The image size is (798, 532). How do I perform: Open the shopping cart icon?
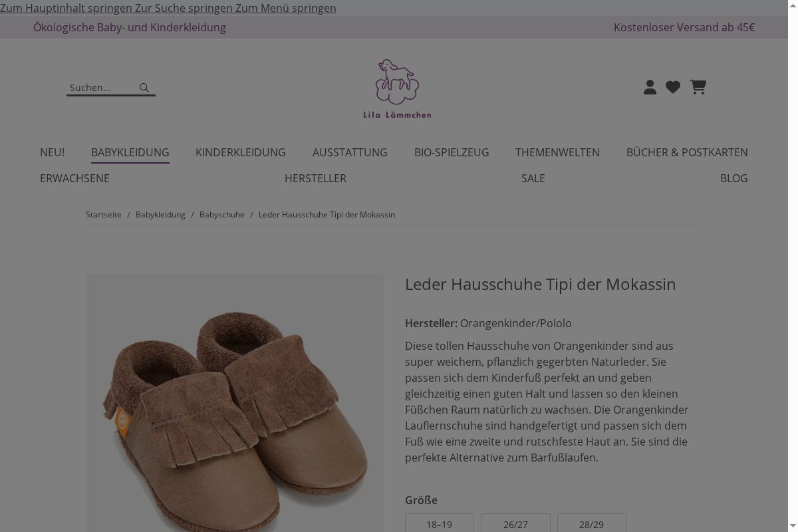click(x=698, y=87)
